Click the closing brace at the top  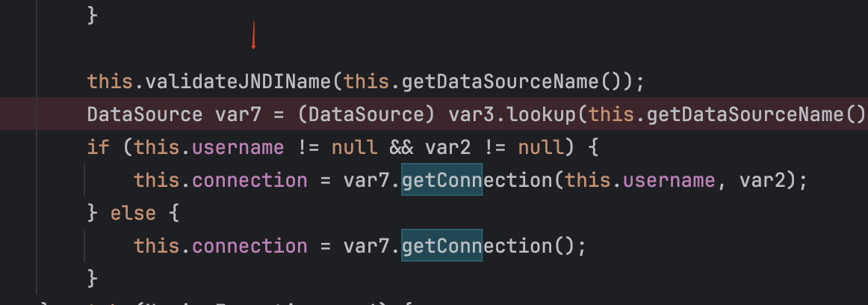[93, 15]
